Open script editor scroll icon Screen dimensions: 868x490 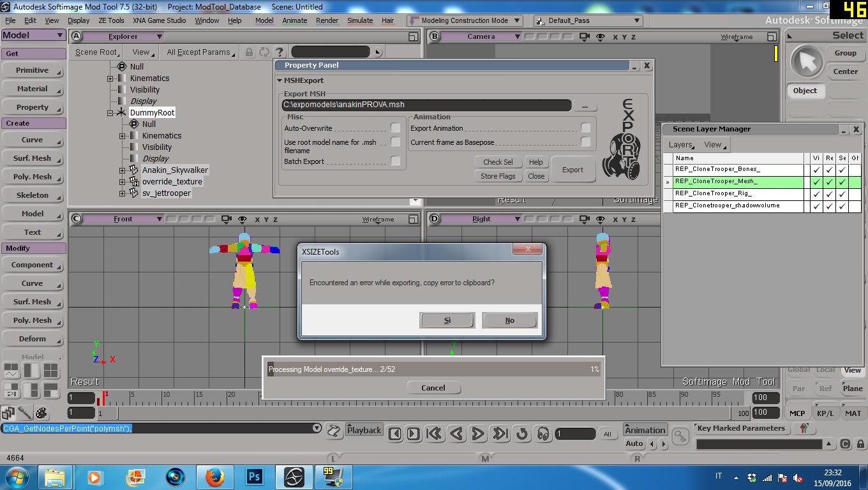334,431
